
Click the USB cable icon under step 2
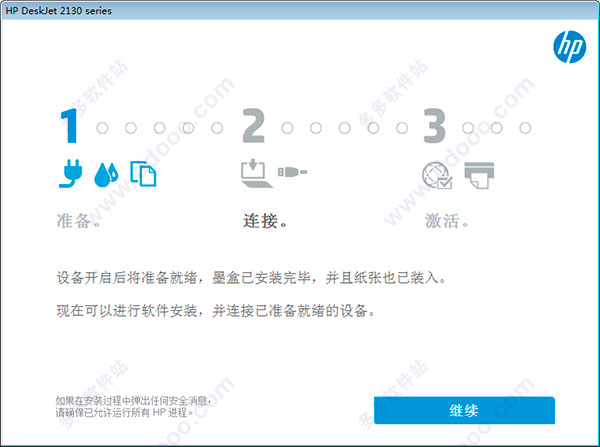pos(292,172)
